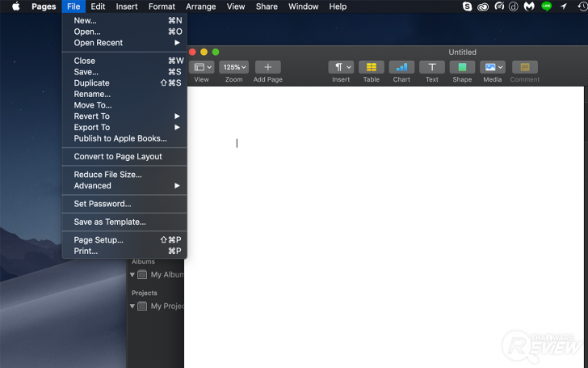Open the Arrange menu
Screen dimensions: 588x368
tap(200, 6)
